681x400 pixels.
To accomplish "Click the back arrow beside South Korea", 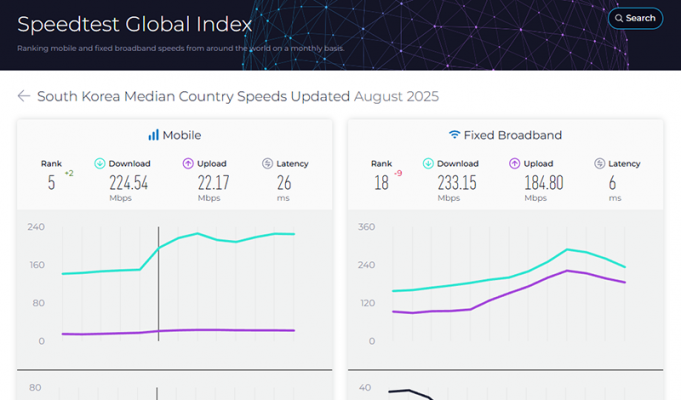I will 24,96.
